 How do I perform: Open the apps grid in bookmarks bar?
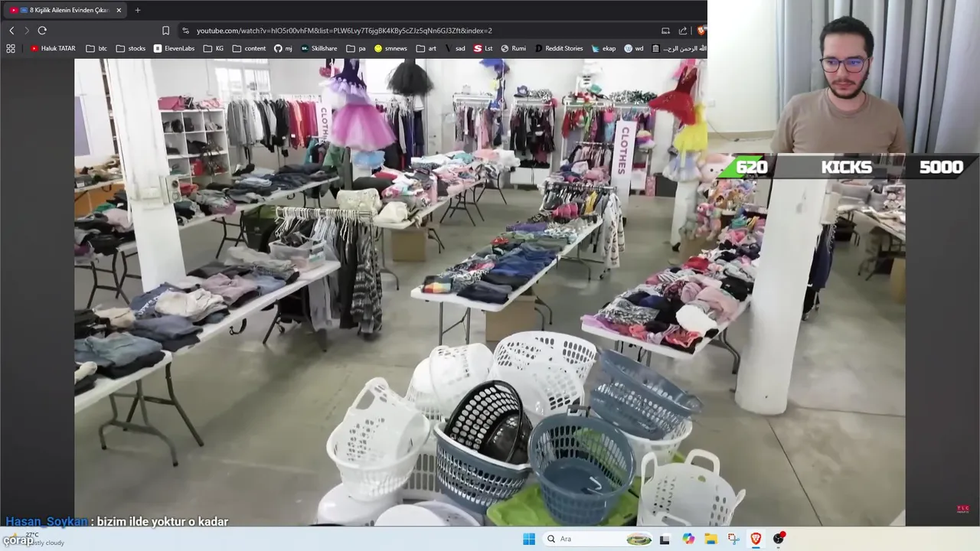11,48
